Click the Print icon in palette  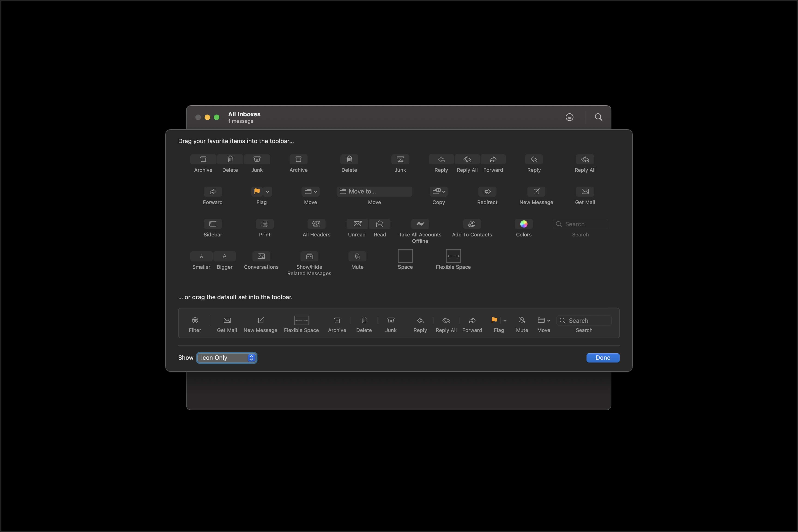click(265, 224)
